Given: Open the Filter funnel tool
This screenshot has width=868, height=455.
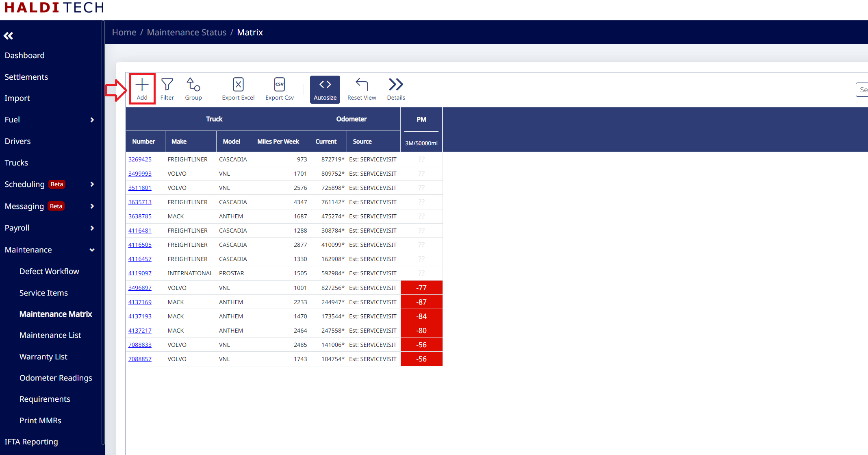Looking at the screenshot, I should point(167,85).
